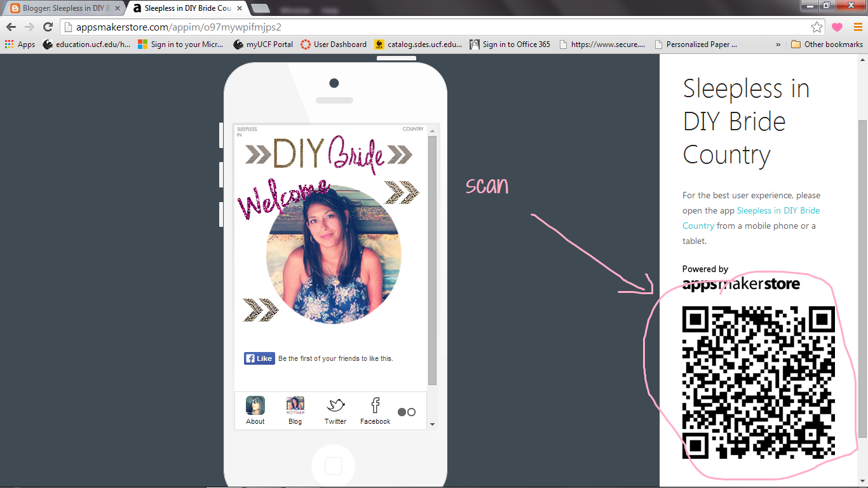
Task: Select the filled page indicator dot
Action: (402, 412)
